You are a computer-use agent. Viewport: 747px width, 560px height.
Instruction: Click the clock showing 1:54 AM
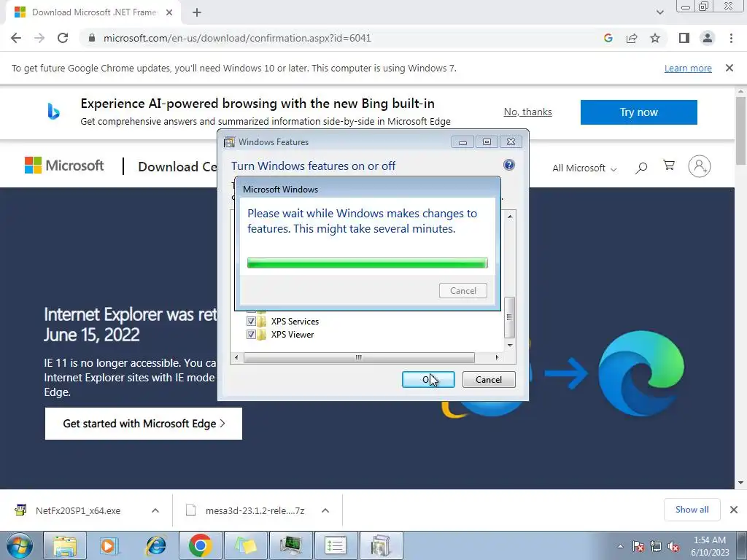[710, 546]
